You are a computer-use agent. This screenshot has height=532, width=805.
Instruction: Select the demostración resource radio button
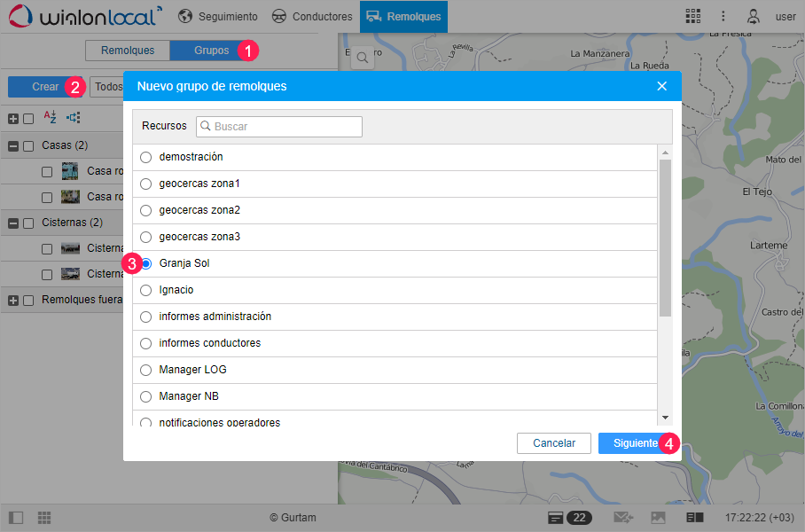point(145,157)
